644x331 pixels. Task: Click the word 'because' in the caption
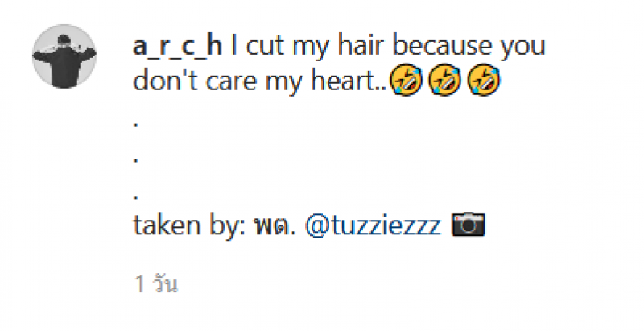[x=442, y=46]
